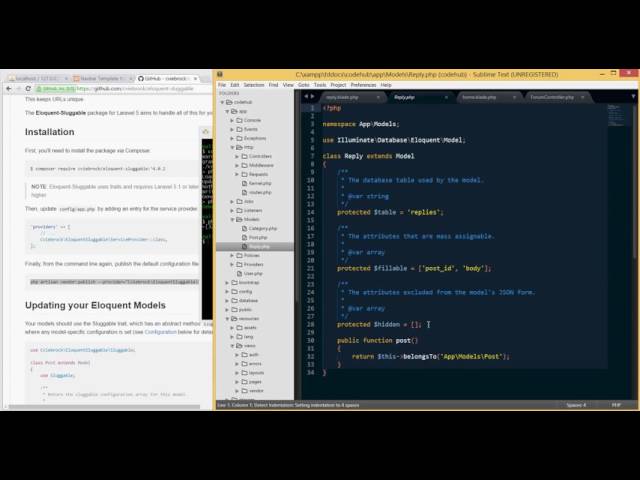The height and width of the screenshot is (480, 640).
Task: Expand the Console folder
Action: coord(232,120)
